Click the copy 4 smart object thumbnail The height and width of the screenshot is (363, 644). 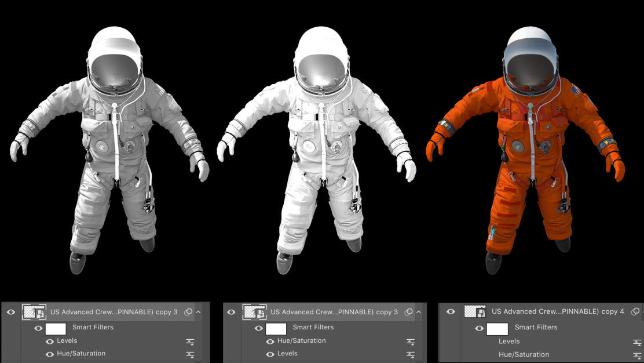(x=475, y=311)
